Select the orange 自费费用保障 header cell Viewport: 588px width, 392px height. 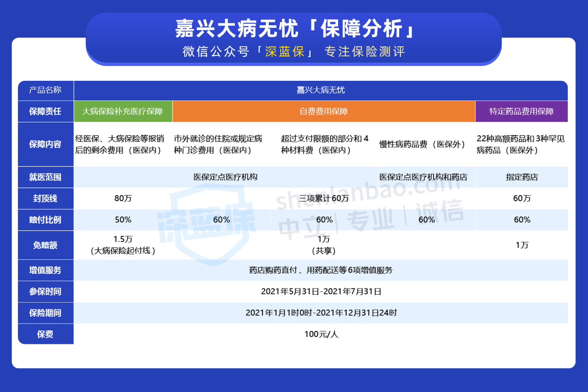(323, 112)
